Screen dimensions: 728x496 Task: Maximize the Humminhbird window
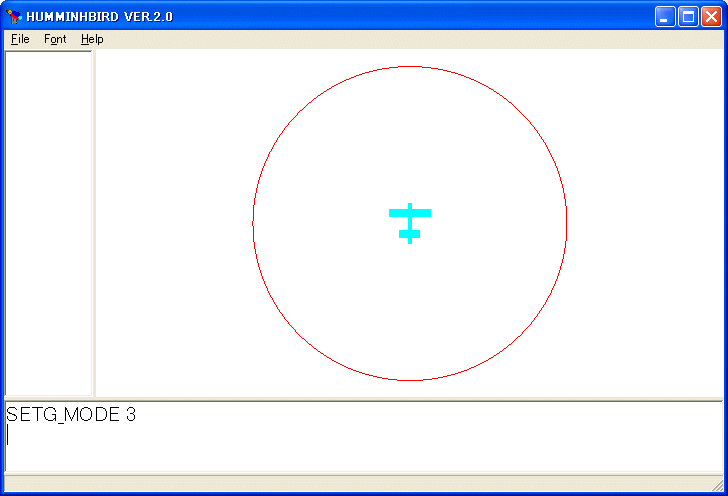(x=688, y=17)
